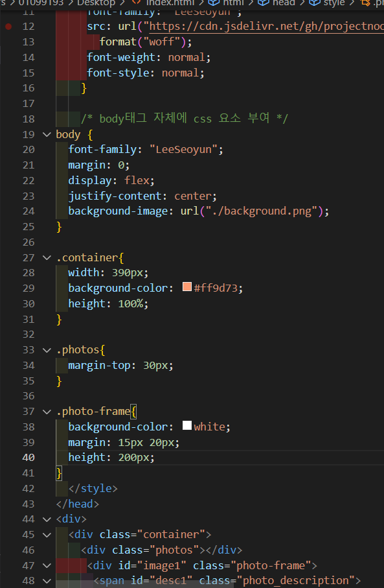Click the '</style>' closing tag
384x588 pixels.
[93, 489]
